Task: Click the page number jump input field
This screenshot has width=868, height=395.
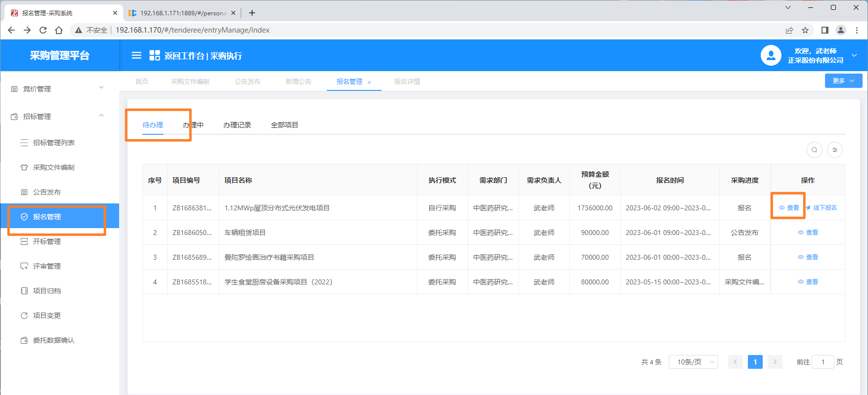Action: [823, 362]
